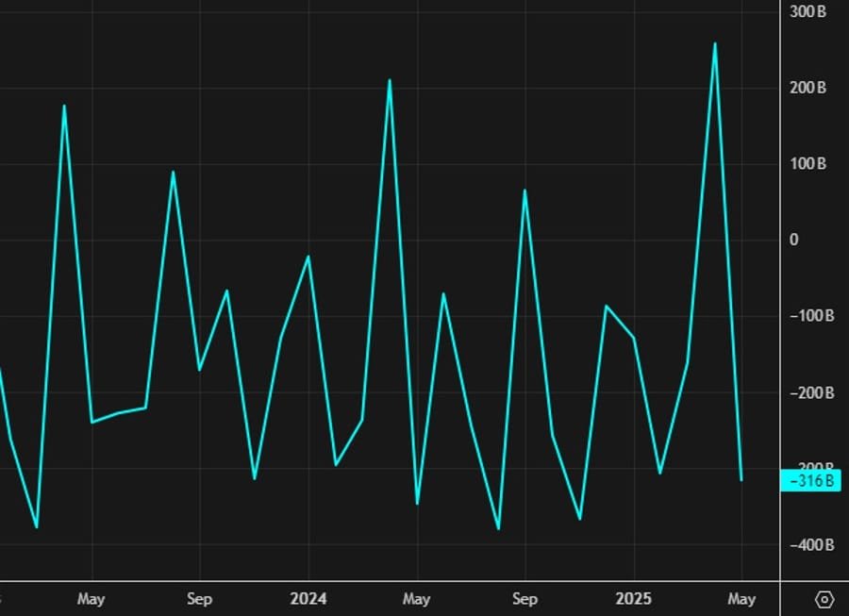Click the line peak just after Sep before 2025
The image size is (849, 616).
pyautogui.click(x=524, y=191)
